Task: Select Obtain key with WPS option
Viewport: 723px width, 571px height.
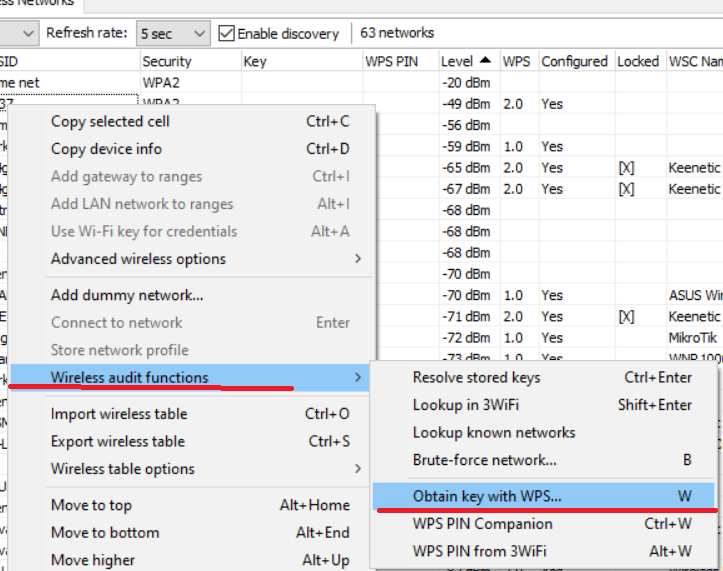Action: click(x=487, y=496)
